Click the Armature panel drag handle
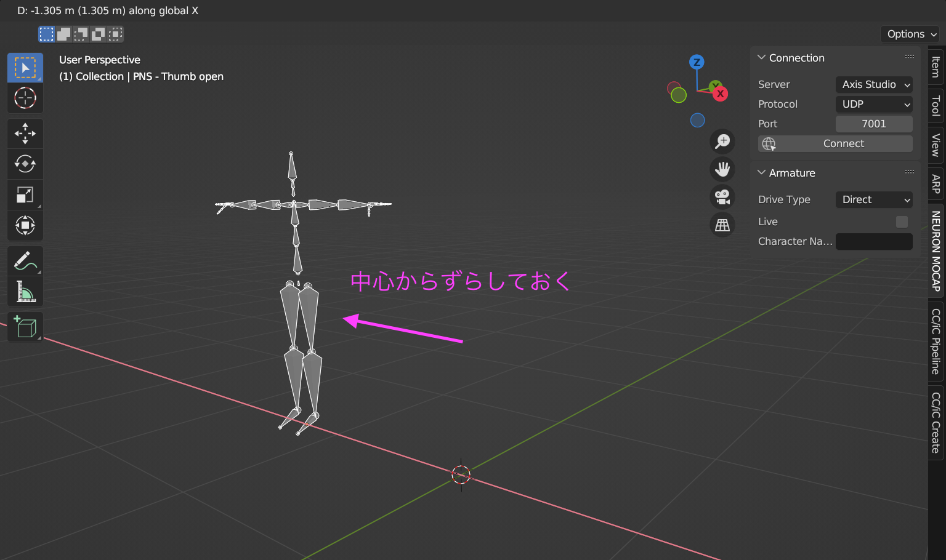The image size is (946, 560). (x=910, y=172)
